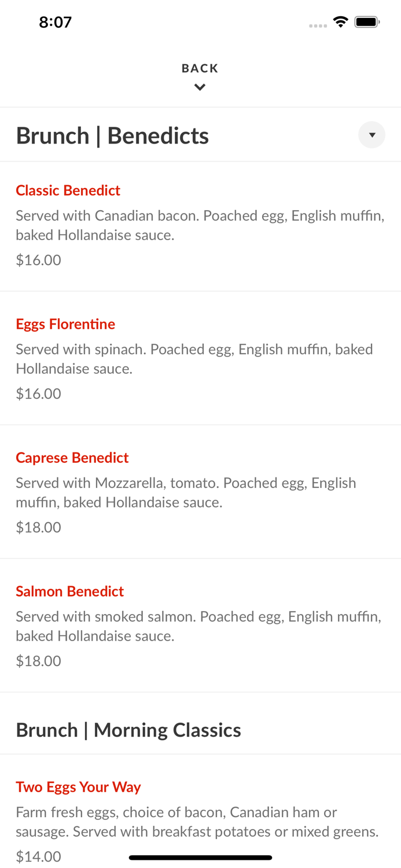Tap the cellular signal dots icon
Image resolution: width=401 pixels, height=868 pixels.
coord(318,25)
